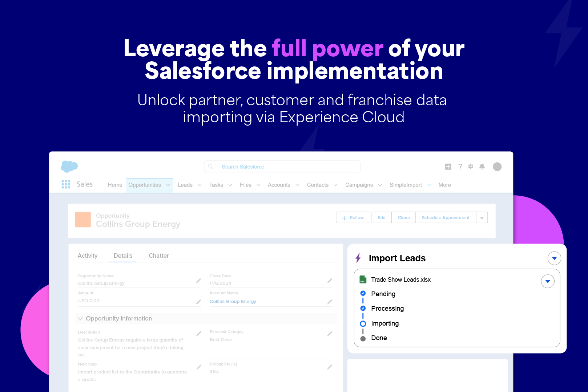This screenshot has width=588, height=392.
Task: Open the help question mark icon
Action: click(x=460, y=167)
